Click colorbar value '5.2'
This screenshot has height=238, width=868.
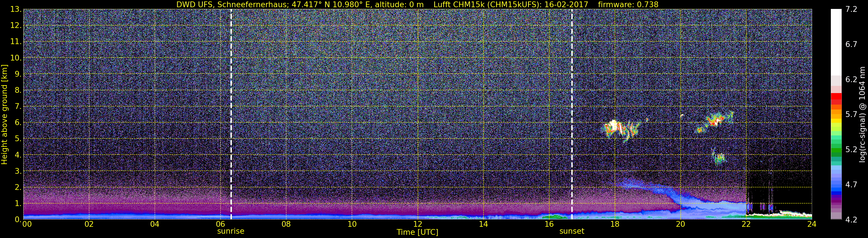[x=851, y=150]
